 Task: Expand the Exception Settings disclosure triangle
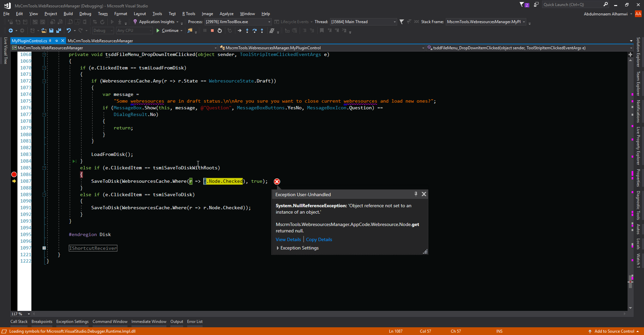[277, 248]
